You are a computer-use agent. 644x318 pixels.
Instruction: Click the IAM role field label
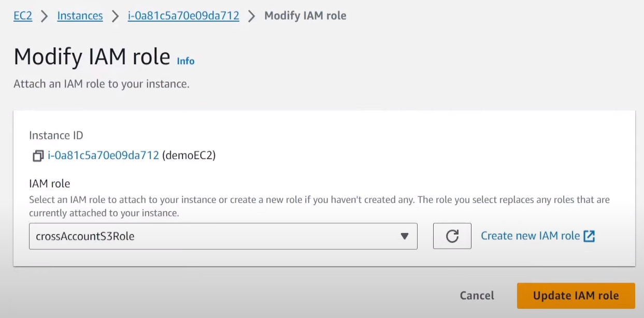tap(50, 183)
